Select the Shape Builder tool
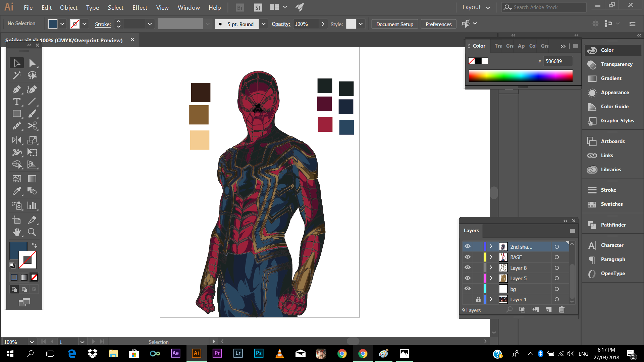Screen dimensions: 644x362 pyautogui.click(x=16, y=165)
